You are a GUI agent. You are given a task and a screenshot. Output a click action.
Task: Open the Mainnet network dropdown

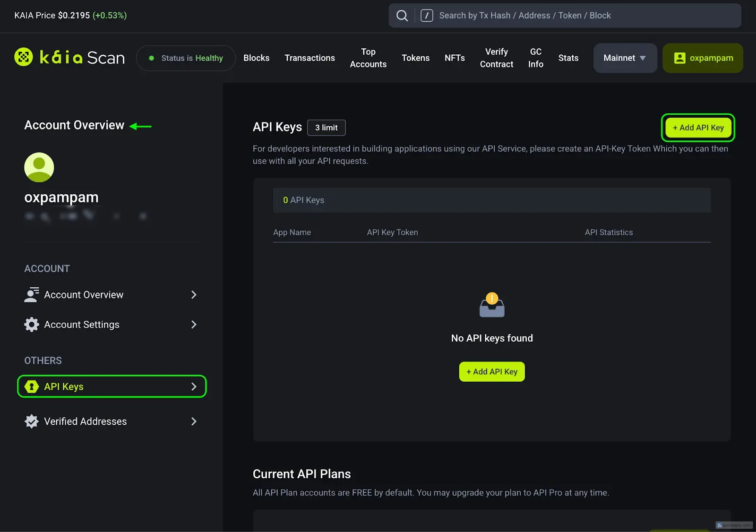[x=625, y=58]
